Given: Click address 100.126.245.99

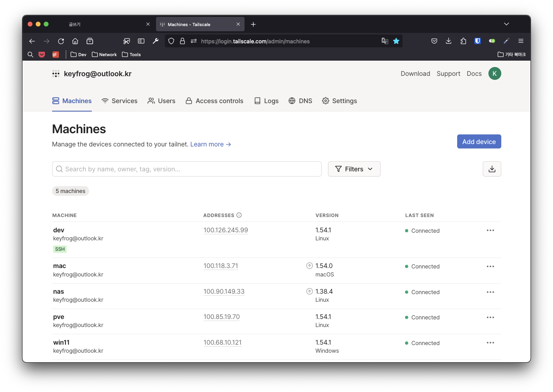Looking at the screenshot, I should 226,230.
